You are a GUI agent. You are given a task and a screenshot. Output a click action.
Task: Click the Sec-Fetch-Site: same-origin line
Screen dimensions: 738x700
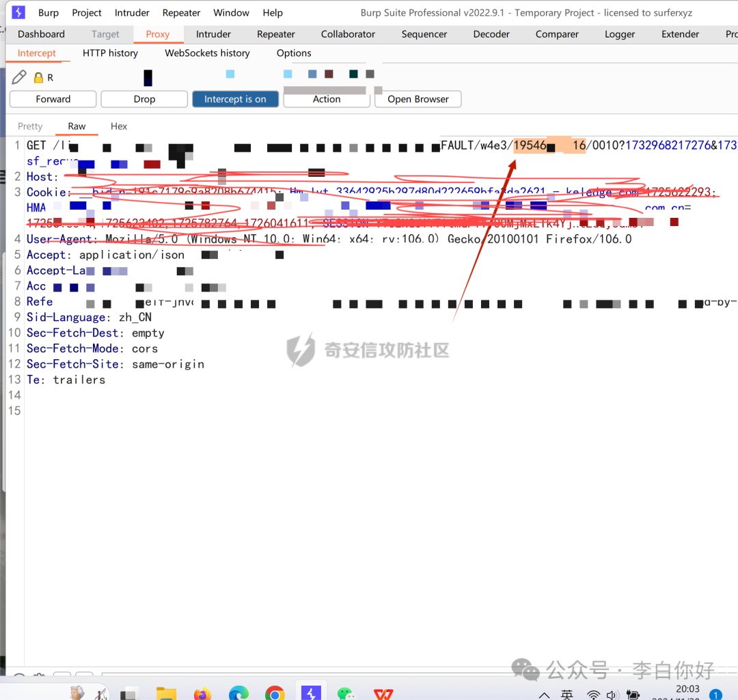[x=115, y=364]
